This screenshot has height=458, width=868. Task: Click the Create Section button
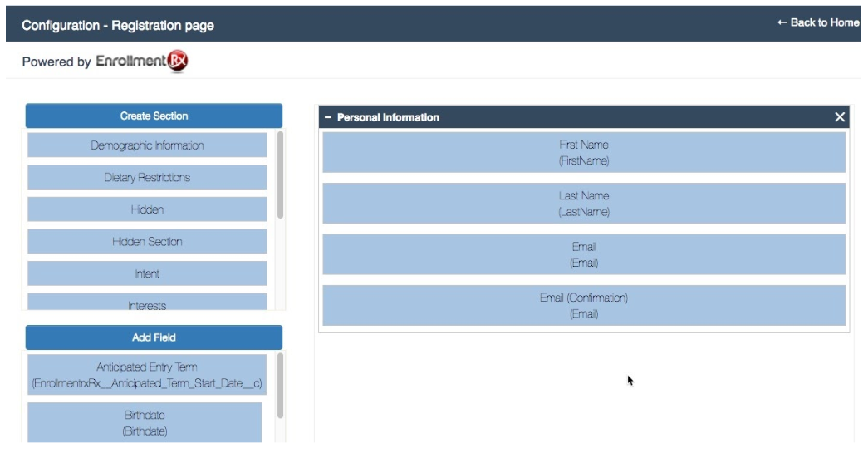(154, 116)
